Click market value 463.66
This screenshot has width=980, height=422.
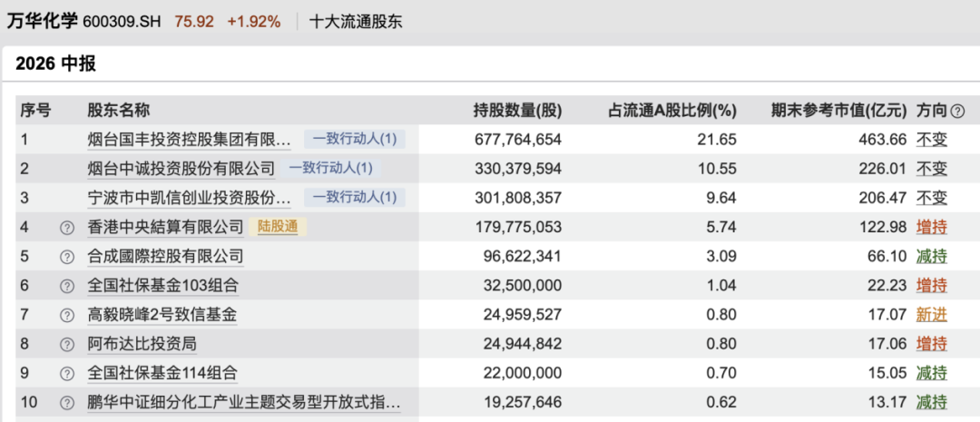tap(881, 140)
